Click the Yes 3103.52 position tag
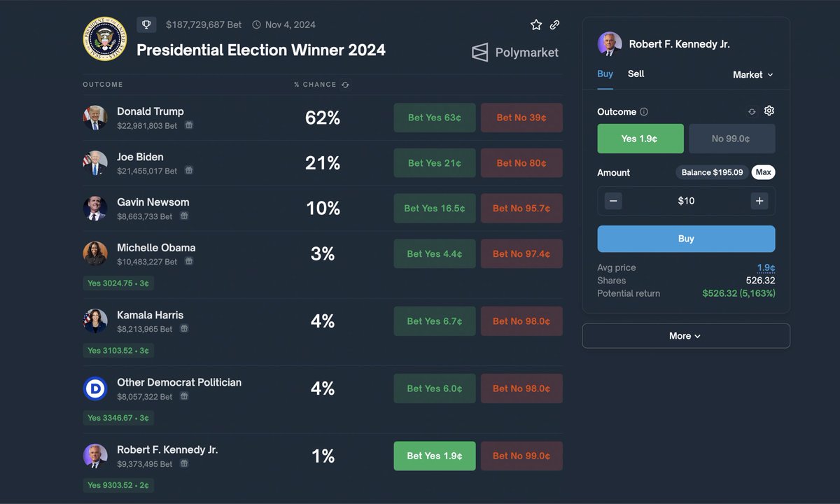Image resolution: width=840 pixels, height=504 pixels. tap(118, 350)
